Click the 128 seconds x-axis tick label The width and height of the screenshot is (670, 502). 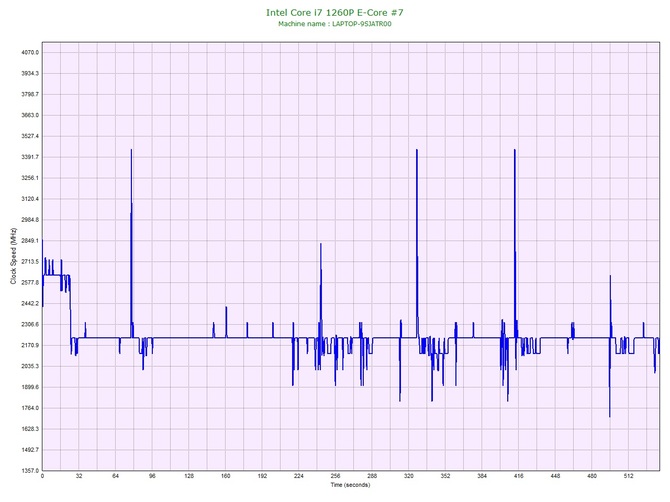pos(189,476)
